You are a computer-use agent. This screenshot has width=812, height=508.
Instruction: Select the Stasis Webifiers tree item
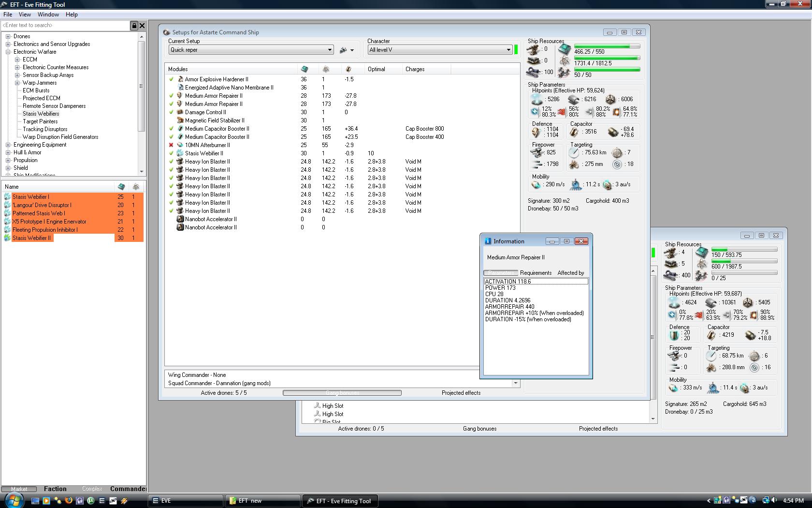click(x=41, y=114)
